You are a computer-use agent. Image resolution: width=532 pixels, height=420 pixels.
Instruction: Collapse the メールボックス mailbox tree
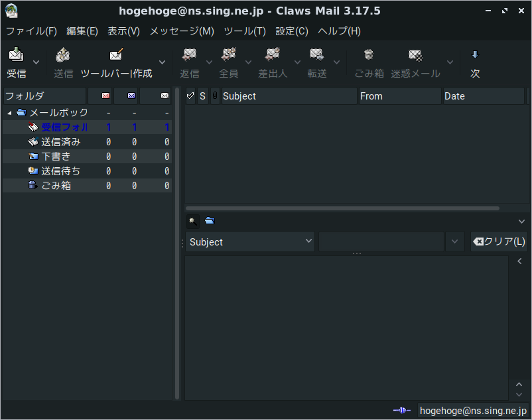click(9, 113)
